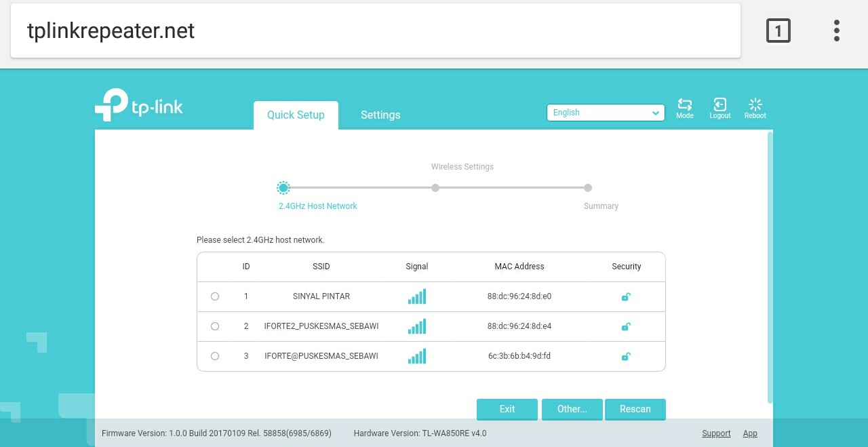Switch to the Settings tab

tap(380, 115)
